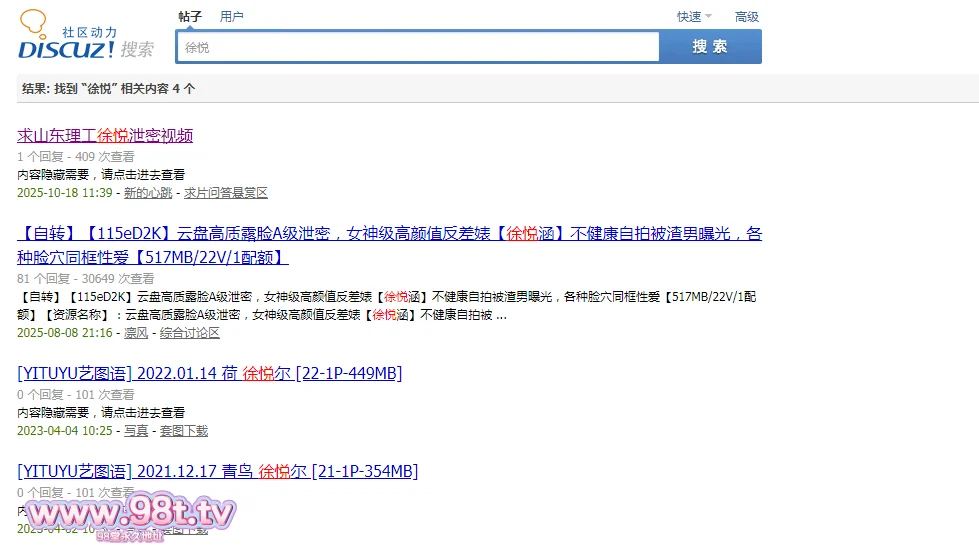This screenshot has height=551, width=979.
Task: Open the YITUYU艺图语 2021.12.17 post
Action: coord(218,471)
